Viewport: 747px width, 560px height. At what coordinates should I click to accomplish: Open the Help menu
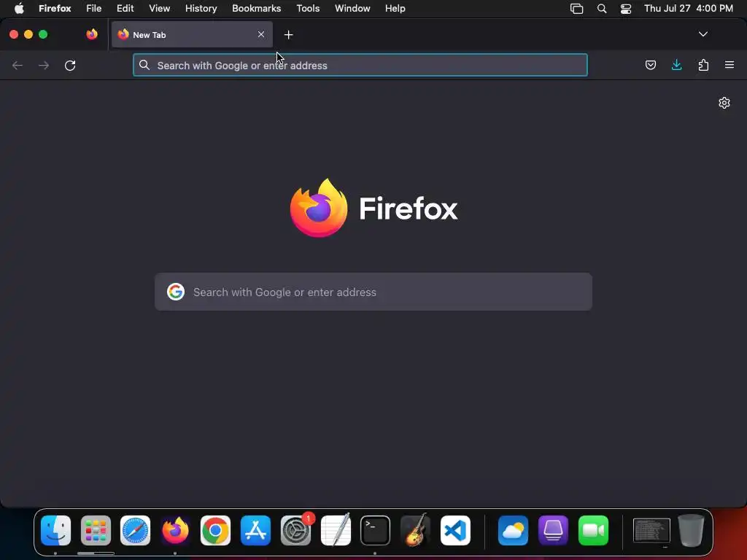click(395, 8)
